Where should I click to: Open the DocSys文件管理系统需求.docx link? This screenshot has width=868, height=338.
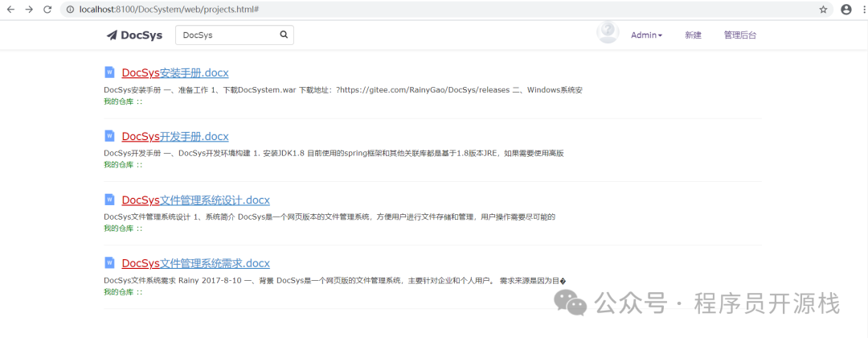(x=195, y=263)
